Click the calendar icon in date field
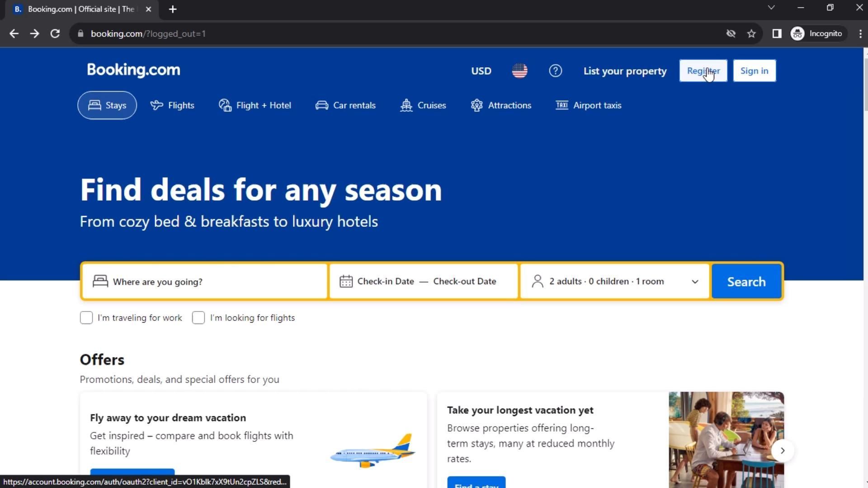868x488 pixels. tap(346, 282)
